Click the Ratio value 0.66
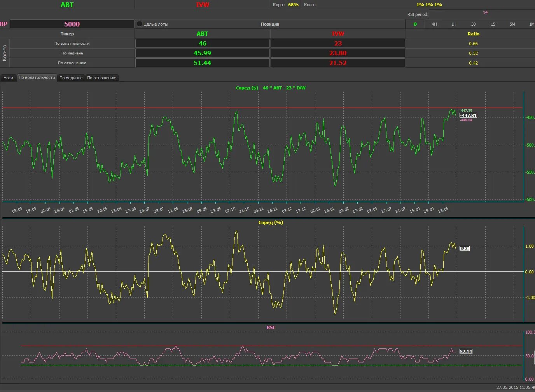The height and width of the screenshot is (392, 535). click(x=473, y=44)
